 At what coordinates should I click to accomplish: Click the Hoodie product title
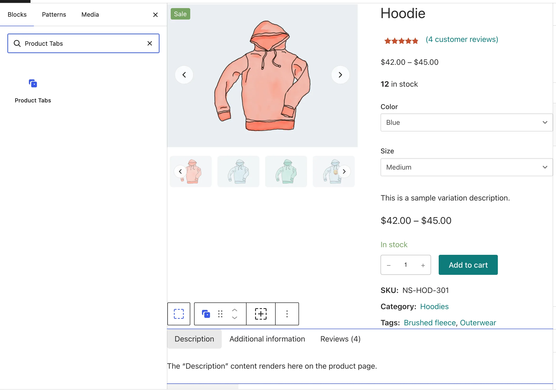pos(403,13)
